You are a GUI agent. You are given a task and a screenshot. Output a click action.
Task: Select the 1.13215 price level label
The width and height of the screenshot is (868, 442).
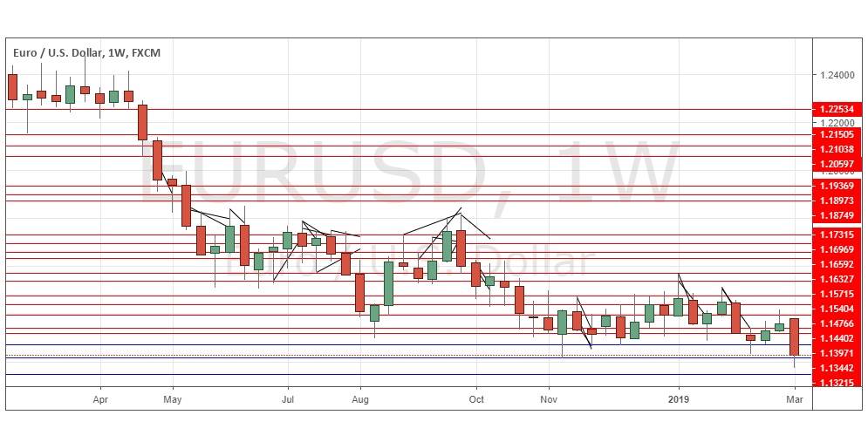pyautogui.click(x=837, y=383)
